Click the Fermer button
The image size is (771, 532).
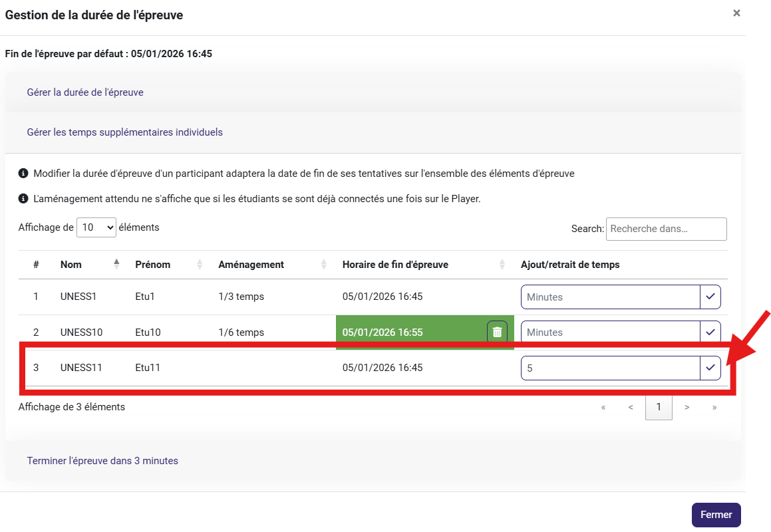(x=716, y=515)
